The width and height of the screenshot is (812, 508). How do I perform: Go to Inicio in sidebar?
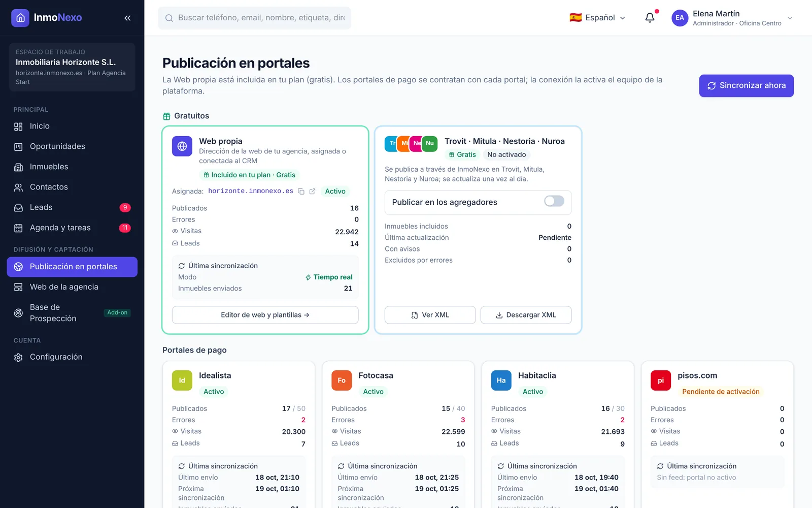[72, 126]
